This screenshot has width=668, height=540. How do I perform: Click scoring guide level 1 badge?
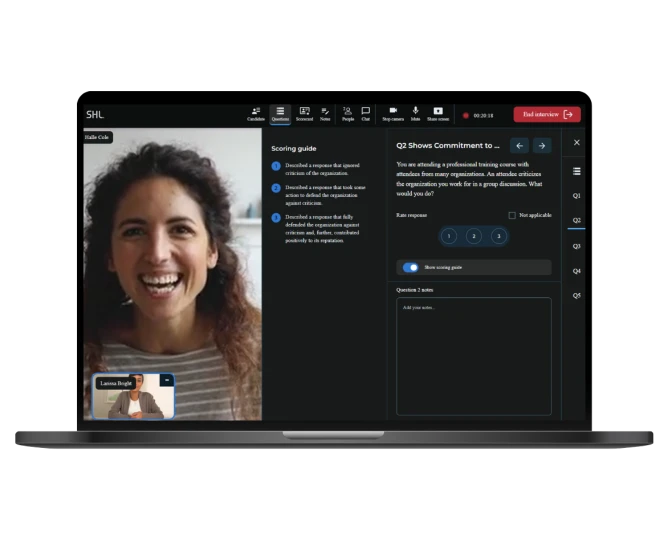tap(276, 166)
